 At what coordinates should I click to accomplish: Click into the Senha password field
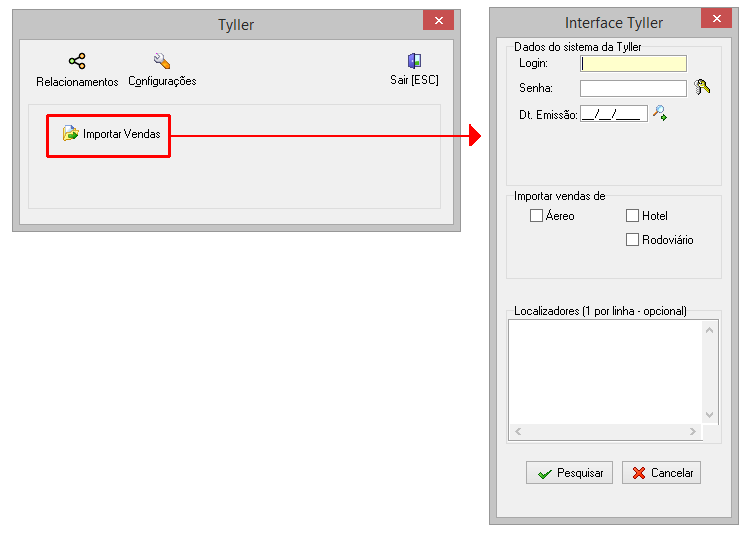(633, 88)
